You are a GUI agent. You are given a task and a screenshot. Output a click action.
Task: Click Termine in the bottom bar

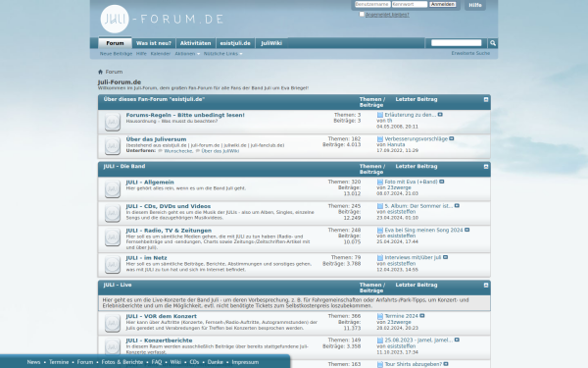pyautogui.click(x=59, y=362)
